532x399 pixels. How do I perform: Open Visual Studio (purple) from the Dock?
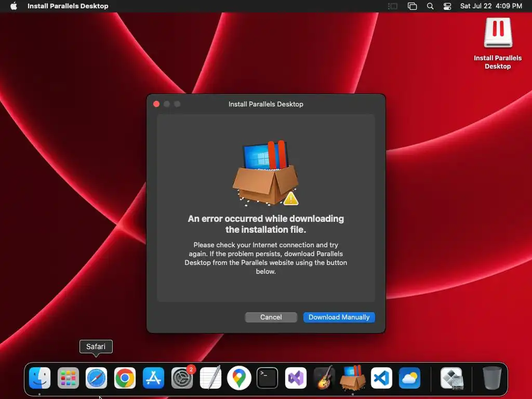pos(296,378)
